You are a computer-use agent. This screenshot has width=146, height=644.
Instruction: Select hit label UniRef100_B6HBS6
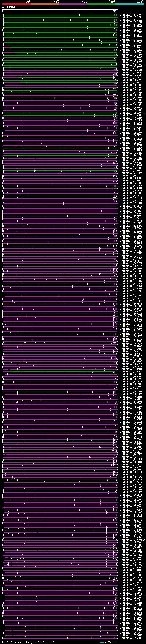(131, 304)
